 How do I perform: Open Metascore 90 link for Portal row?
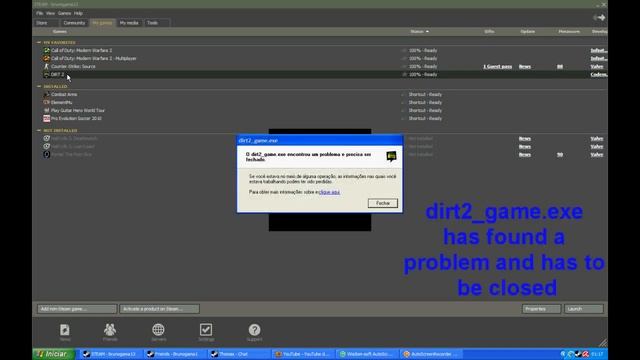pyautogui.click(x=560, y=154)
